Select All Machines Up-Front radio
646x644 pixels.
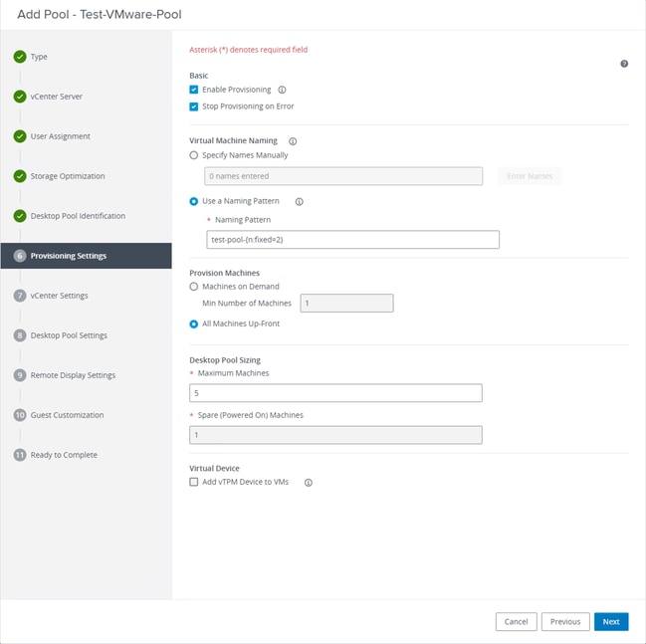[x=194, y=323]
